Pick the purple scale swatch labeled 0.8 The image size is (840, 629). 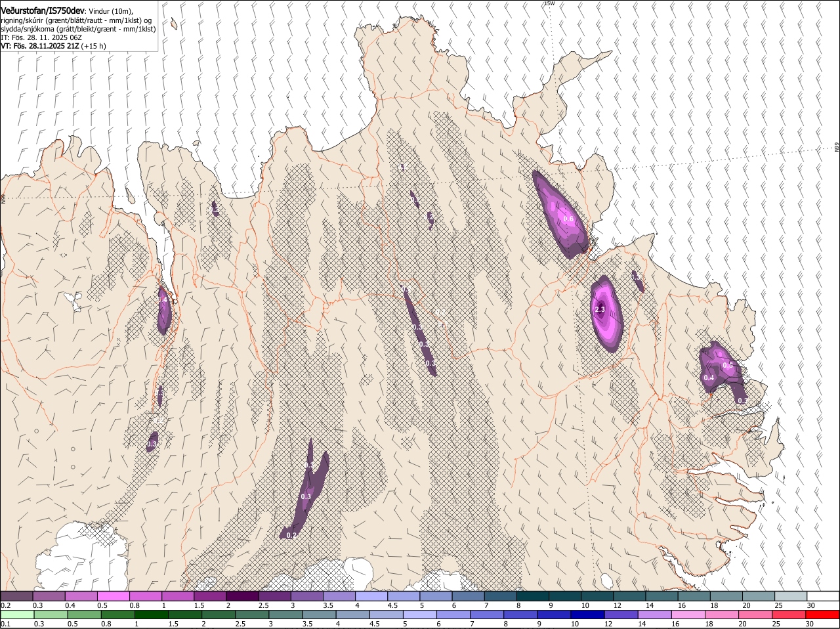pyautogui.click(x=146, y=596)
